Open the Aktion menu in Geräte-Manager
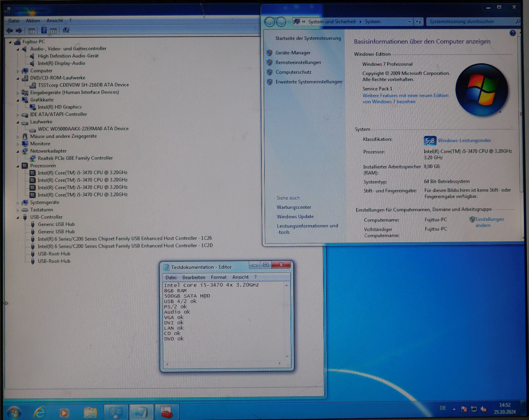This screenshot has width=529, height=420. point(33,21)
